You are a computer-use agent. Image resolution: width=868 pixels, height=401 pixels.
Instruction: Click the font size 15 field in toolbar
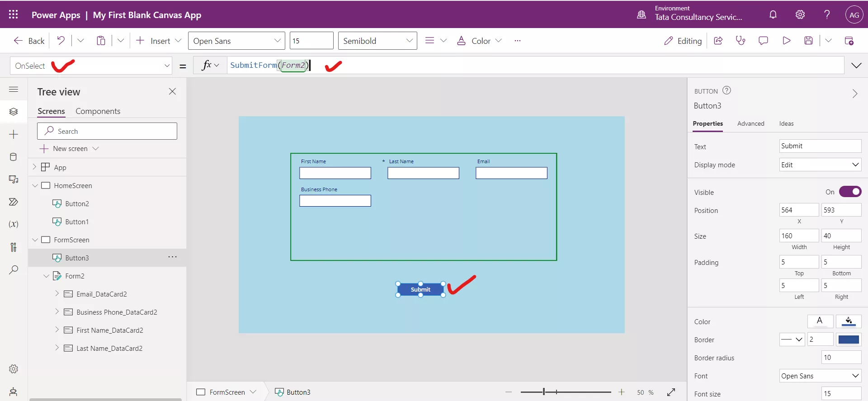click(x=311, y=41)
